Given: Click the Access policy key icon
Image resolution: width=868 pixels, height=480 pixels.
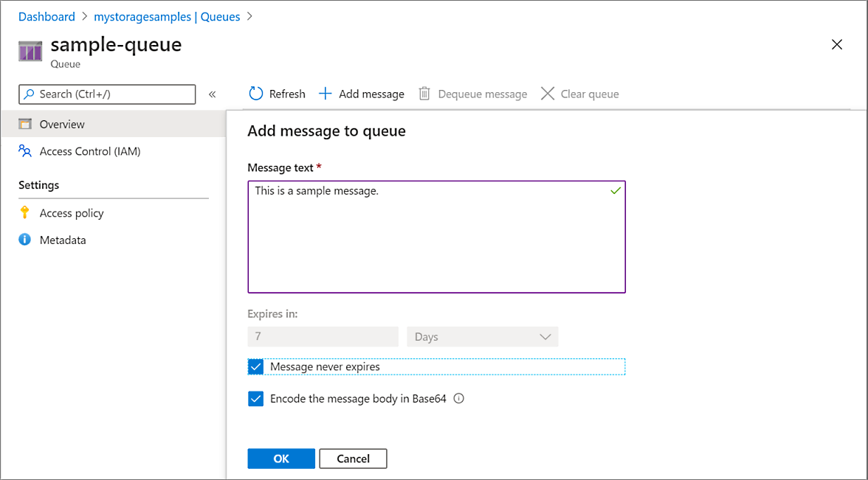Looking at the screenshot, I should [24, 212].
